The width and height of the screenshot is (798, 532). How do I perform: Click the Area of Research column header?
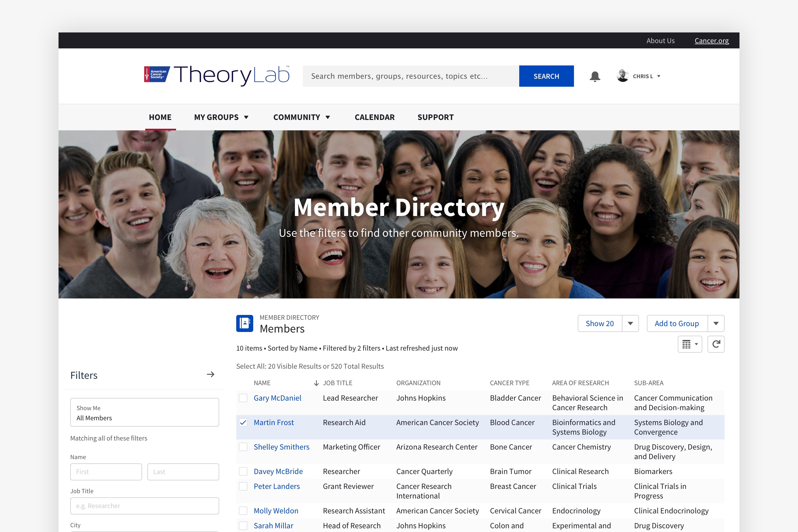click(580, 383)
